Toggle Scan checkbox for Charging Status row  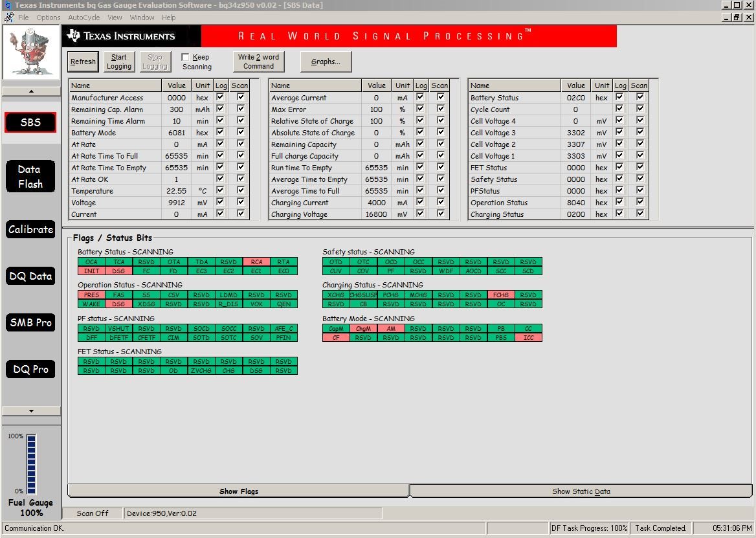[640, 213]
